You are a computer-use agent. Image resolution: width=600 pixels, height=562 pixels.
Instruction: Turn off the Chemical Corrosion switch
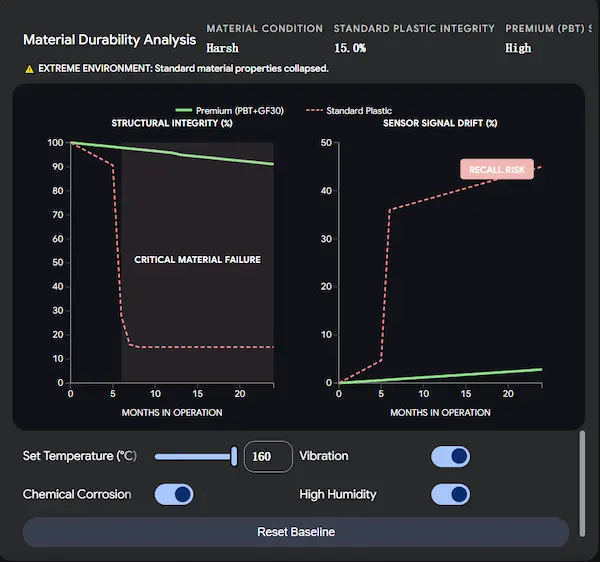[174, 494]
